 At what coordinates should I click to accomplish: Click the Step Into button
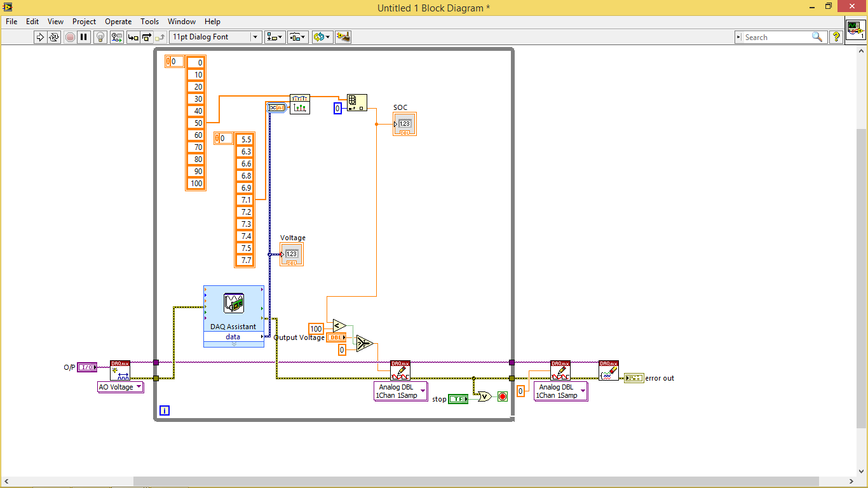tap(133, 37)
